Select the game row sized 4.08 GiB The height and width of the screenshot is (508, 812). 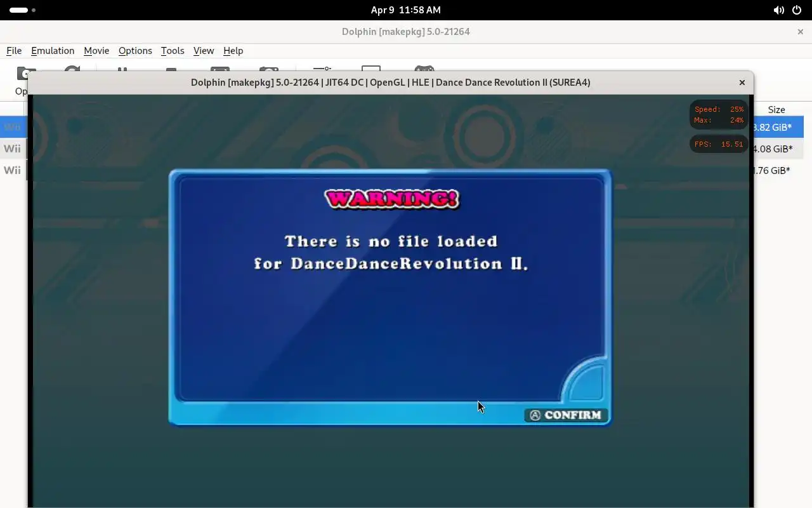tap(779, 149)
